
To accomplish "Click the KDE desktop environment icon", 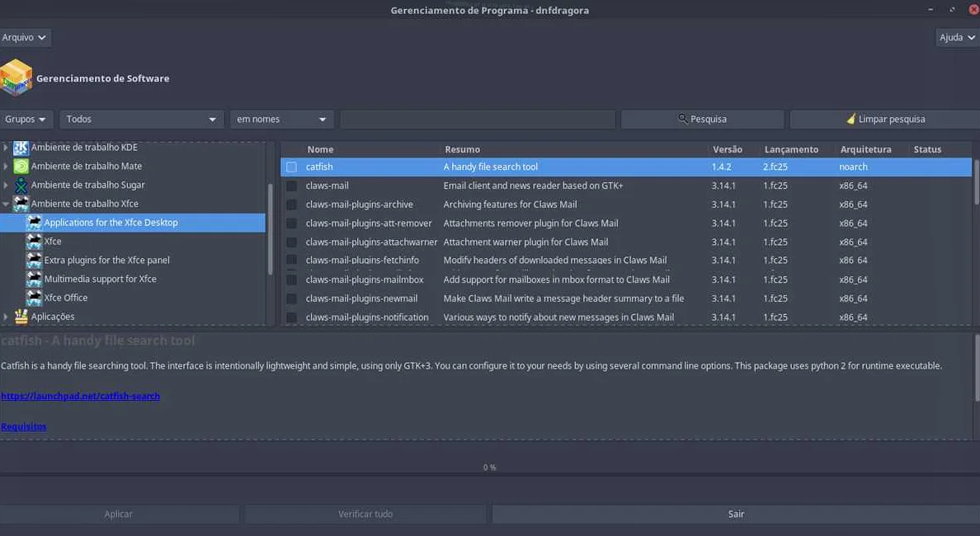I will [x=21, y=148].
